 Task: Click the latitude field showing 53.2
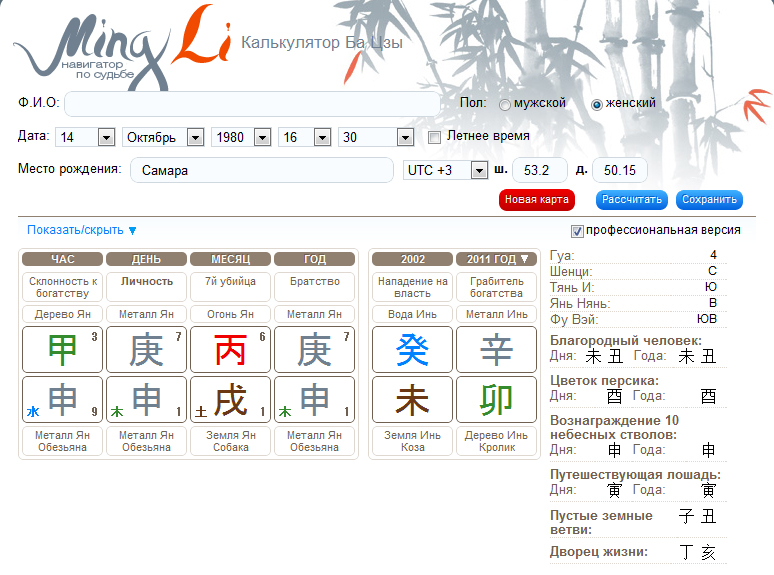[x=540, y=170]
